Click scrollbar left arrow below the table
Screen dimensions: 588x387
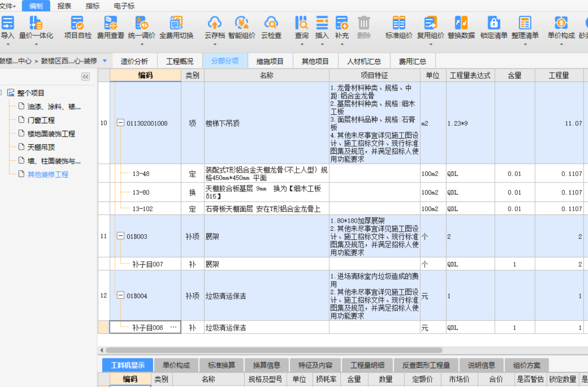pyautogui.click(x=101, y=350)
